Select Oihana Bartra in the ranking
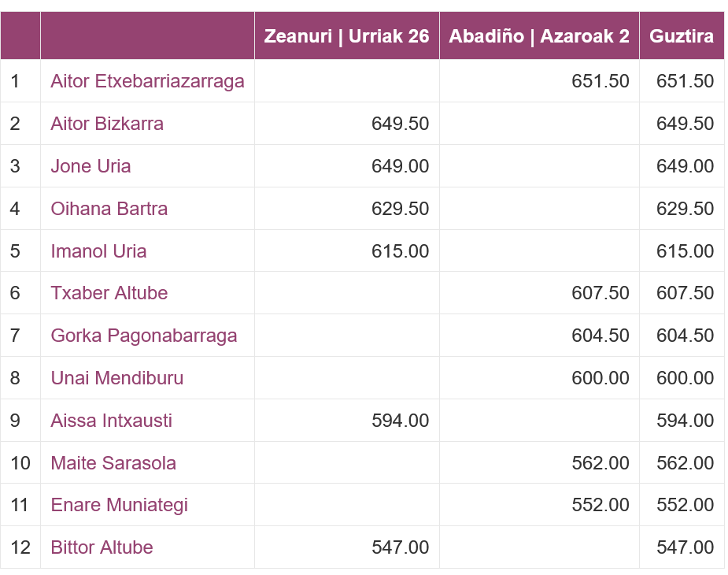 (109, 209)
